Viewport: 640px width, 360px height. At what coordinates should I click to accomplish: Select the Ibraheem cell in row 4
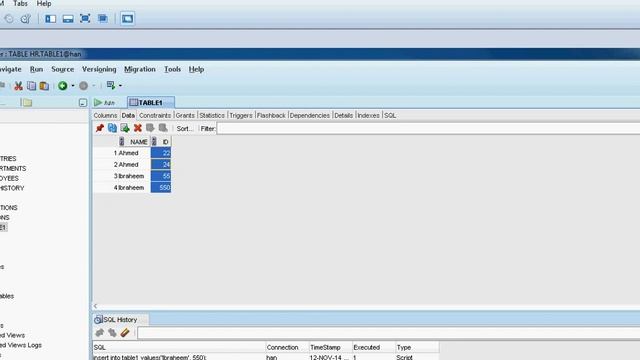pyautogui.click(x=133, y=188)
